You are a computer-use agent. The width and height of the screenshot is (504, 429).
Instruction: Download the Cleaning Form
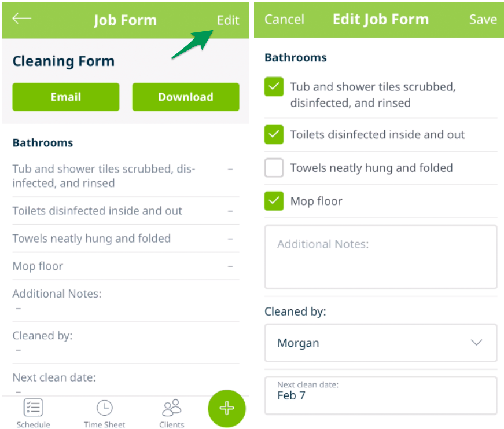(186, 97)
